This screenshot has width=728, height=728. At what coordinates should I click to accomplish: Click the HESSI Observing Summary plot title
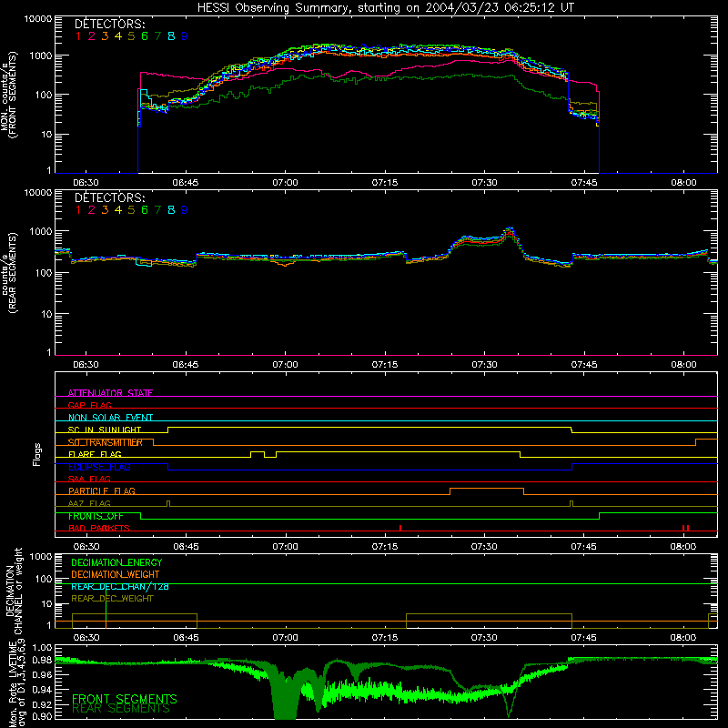(x=385, y=8)
